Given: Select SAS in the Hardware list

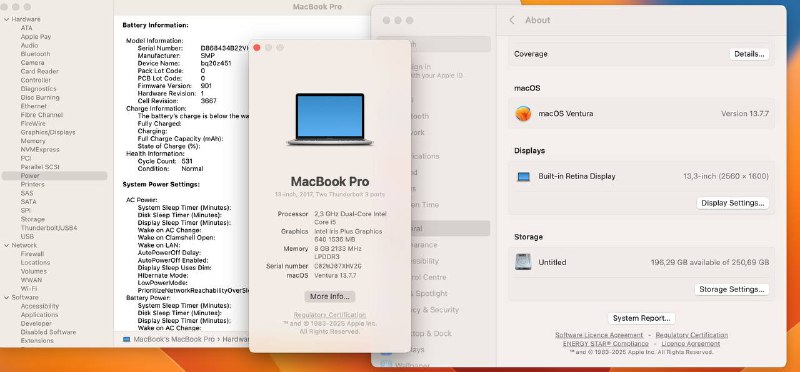Looking at the screenshot, I should click(27, 193).
